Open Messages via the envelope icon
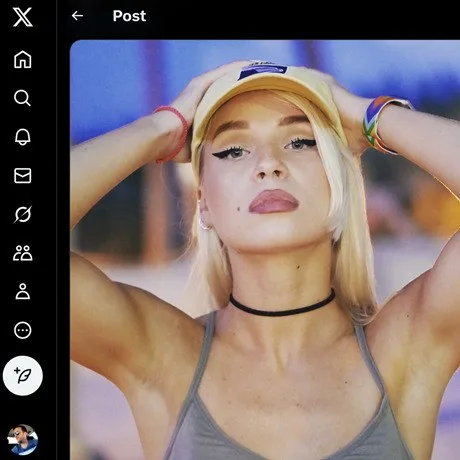Viewport: 460px width, 460px height. click(23, 175)
